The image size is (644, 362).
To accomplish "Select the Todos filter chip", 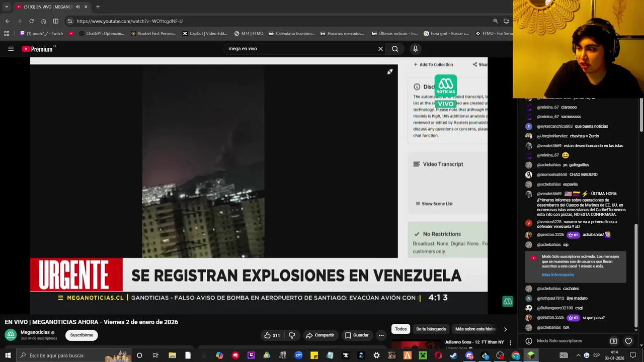I will coord(401,329).
